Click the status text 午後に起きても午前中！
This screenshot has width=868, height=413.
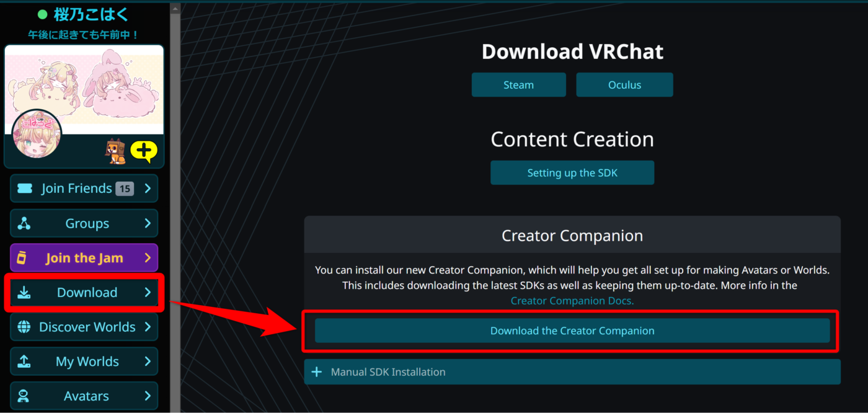click(84, 35)
